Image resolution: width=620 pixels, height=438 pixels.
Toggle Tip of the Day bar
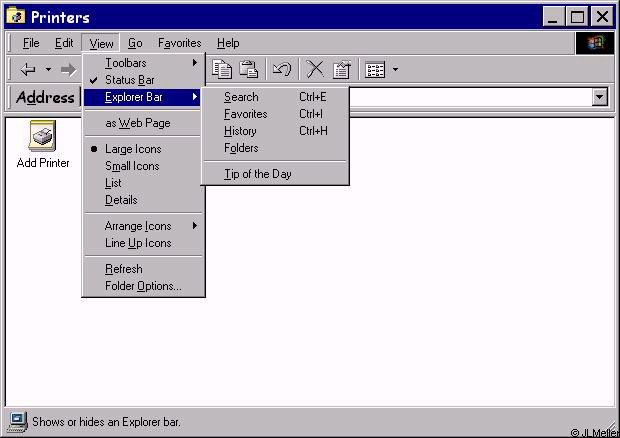pos(275,174)
